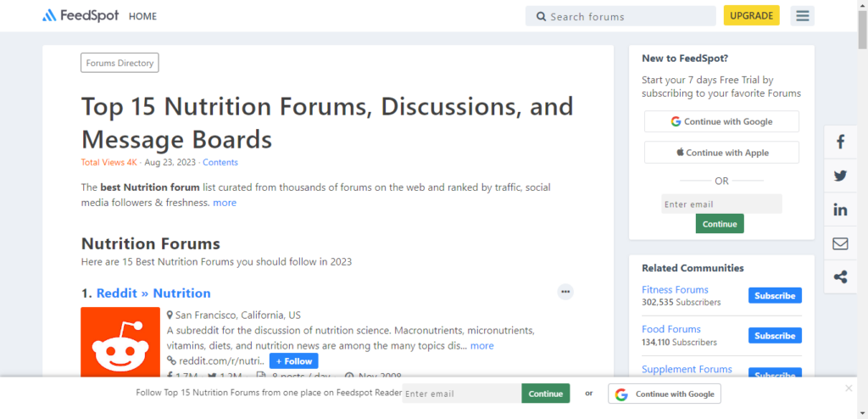The image size is (868, 419).
Task: Click the yellow UPGRADE button
Action: click(x=751, y=15)
